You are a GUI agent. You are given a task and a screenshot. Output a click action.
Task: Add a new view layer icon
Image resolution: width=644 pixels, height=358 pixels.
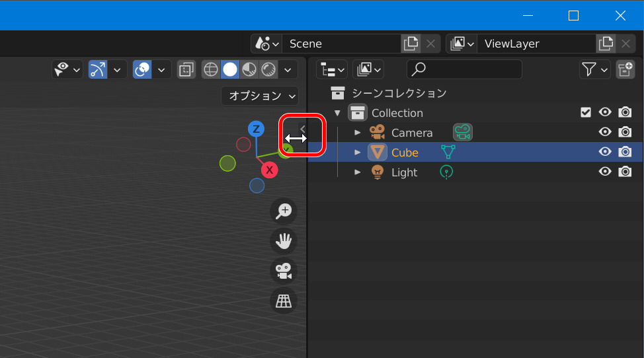click(x=606, y=44)
